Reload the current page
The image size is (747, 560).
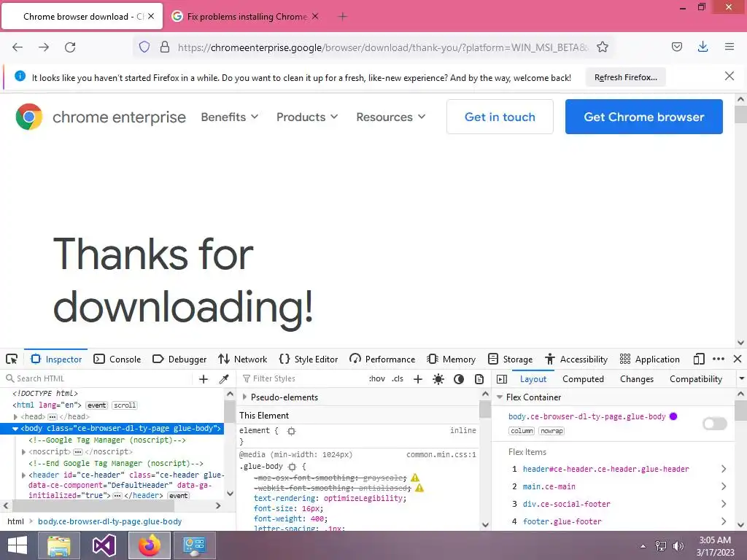(70, 47)
